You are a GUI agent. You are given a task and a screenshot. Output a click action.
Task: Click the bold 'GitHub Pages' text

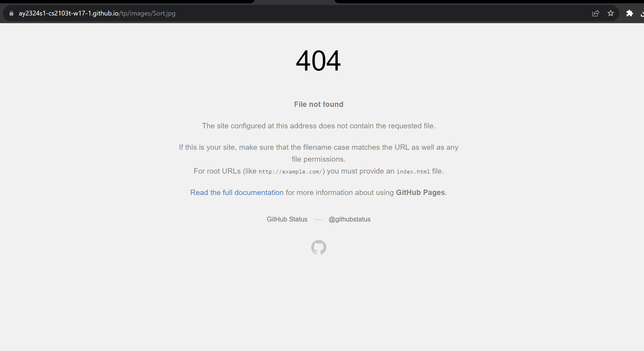[x=420, y=193]
